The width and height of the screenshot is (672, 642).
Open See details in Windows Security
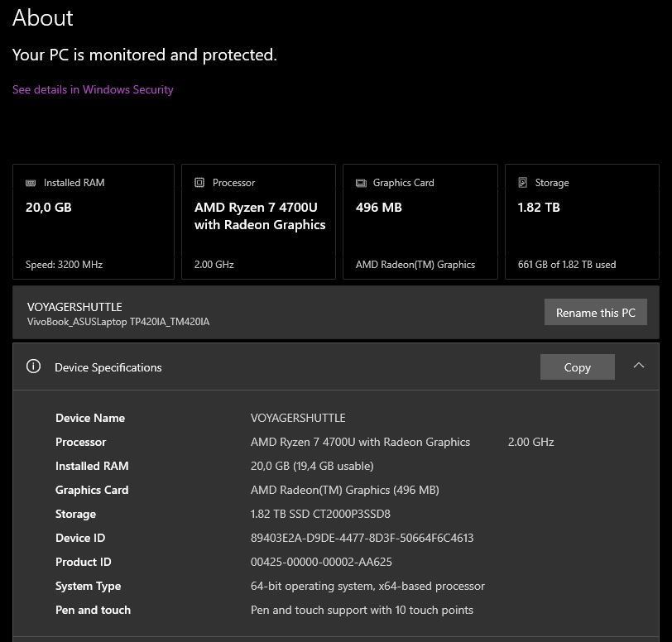pyautogui.click(x=93, y=89)
